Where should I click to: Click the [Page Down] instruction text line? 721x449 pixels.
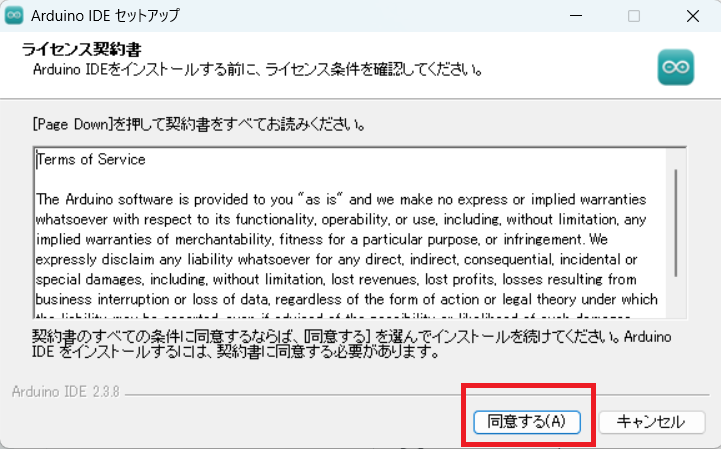(x=197, y=126)
